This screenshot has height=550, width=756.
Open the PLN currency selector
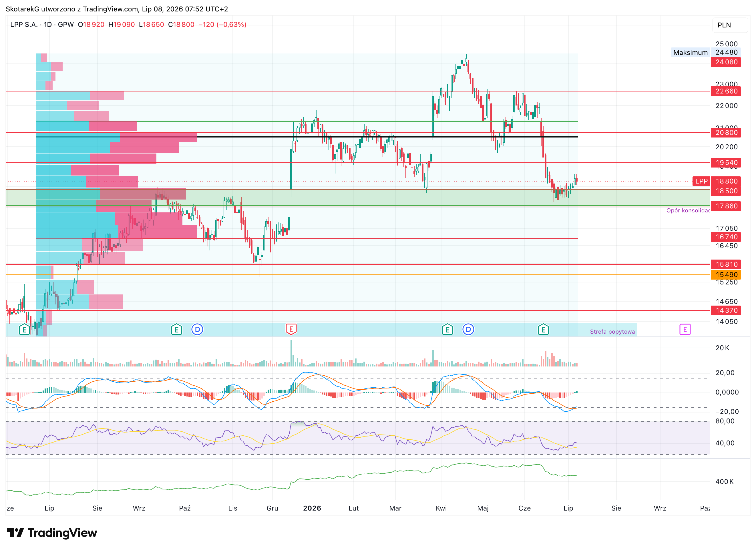730,25
